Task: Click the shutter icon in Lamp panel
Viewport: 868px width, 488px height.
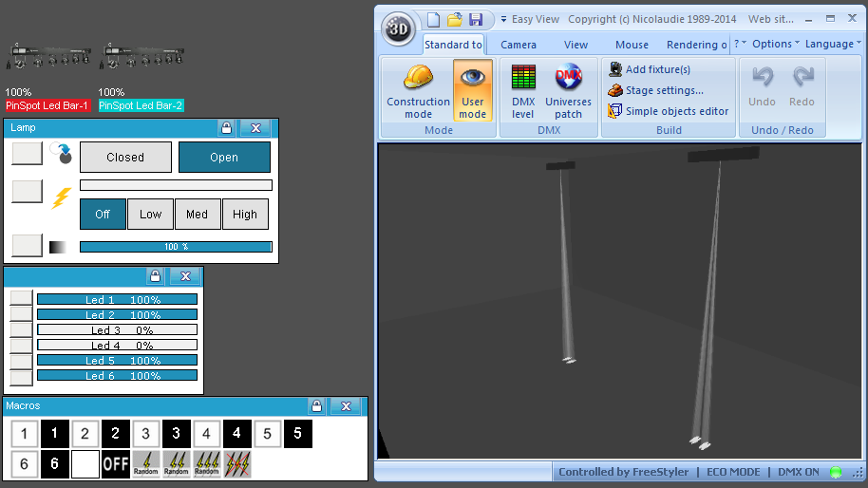Action: tap(61, 153)
